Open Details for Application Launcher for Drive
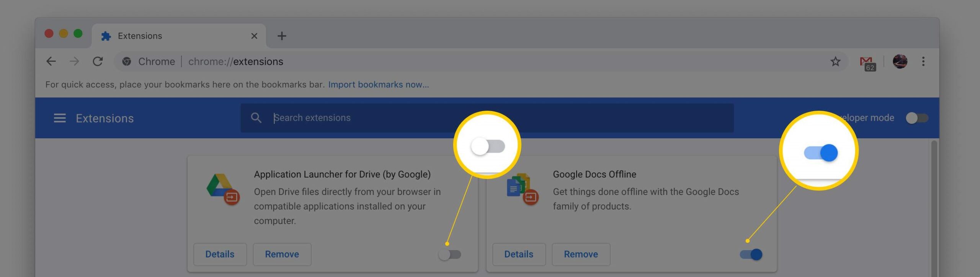Image resolution: width=980 pixels, height=277 pixels. (x=220, y=254)
